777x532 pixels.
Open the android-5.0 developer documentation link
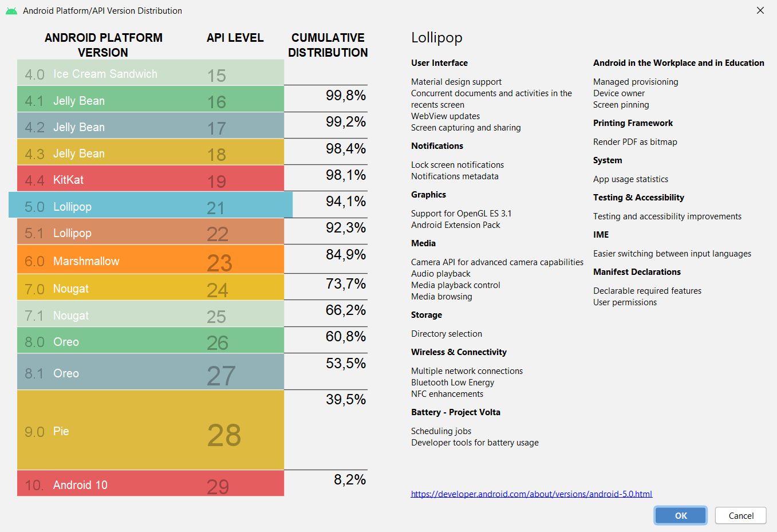531,494
